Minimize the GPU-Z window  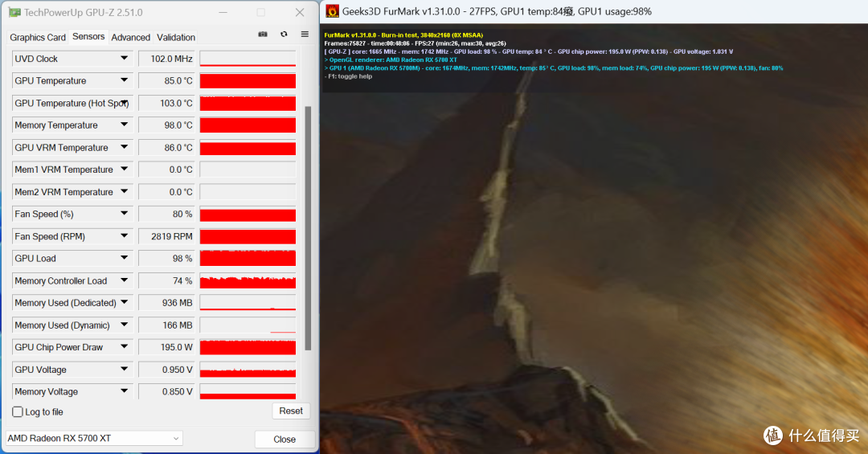click(x=221, y=12)
